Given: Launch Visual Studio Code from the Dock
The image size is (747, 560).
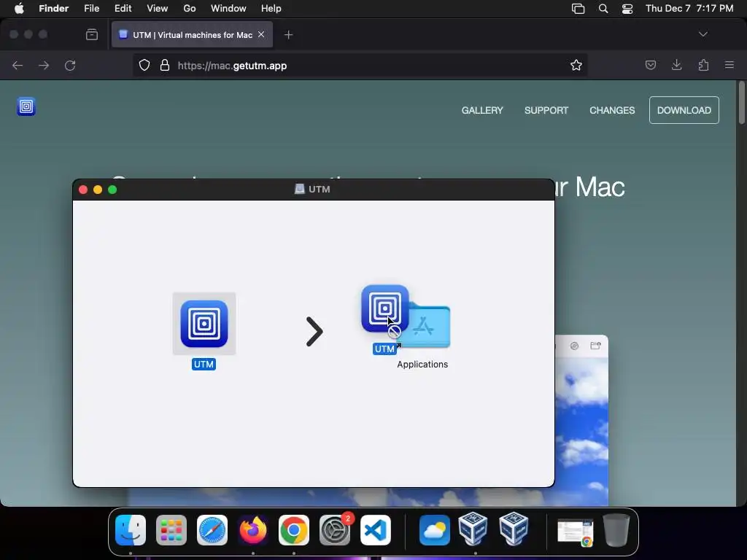Looking at the screenshot, I should [376, 529].
